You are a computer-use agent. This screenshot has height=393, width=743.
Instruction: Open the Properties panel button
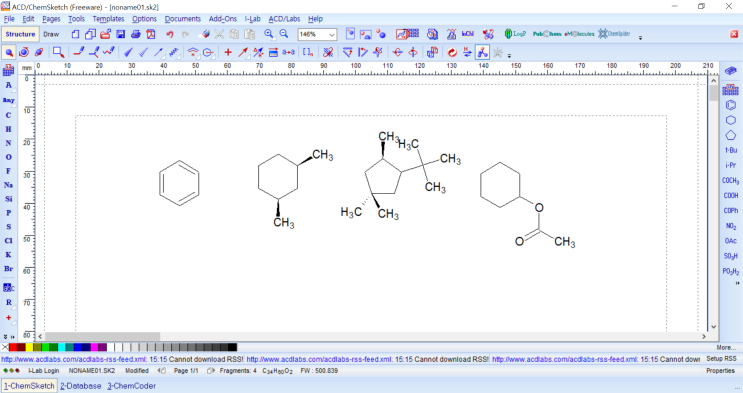pos(720,371)
